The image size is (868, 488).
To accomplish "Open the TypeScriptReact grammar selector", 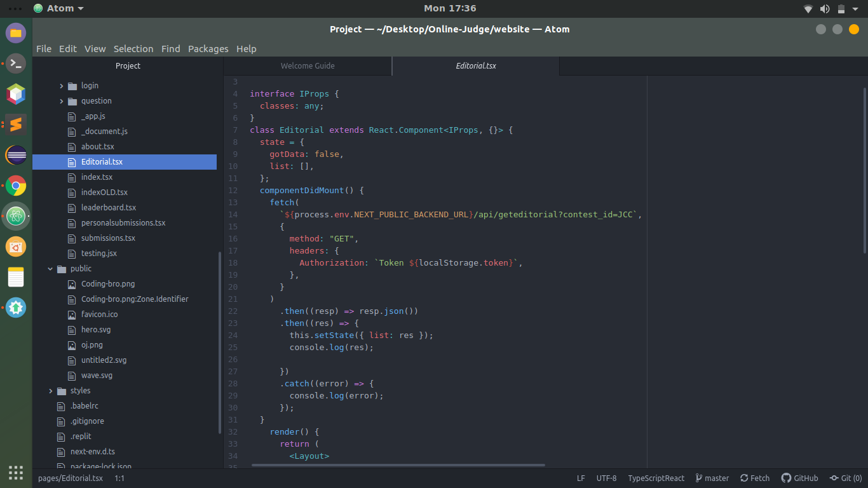I will click(x=656, y=478).
